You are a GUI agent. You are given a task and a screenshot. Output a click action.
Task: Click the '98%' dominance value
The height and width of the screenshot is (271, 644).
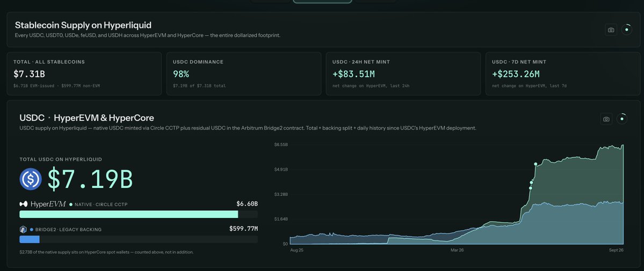click(180, 74)
